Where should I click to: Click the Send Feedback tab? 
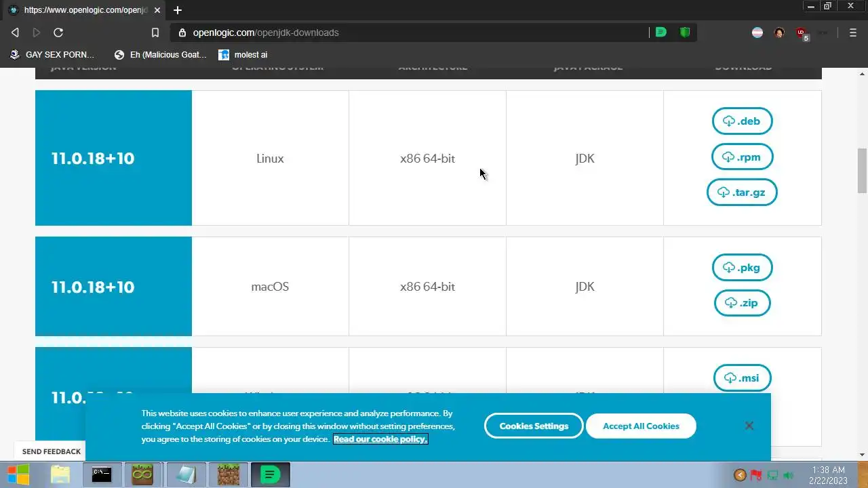tap(52, 451)
